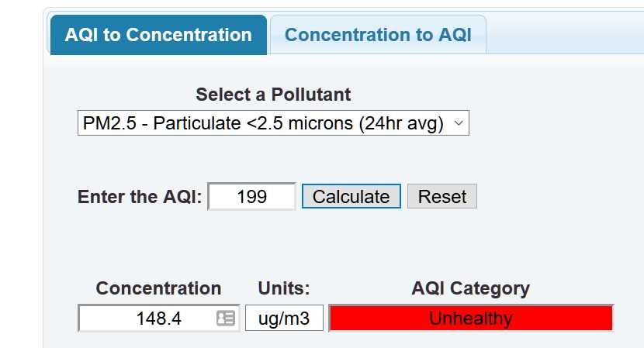Click the AQI Category column label
The height and width of the screenshot is (348, 644).
click(471, 288)
